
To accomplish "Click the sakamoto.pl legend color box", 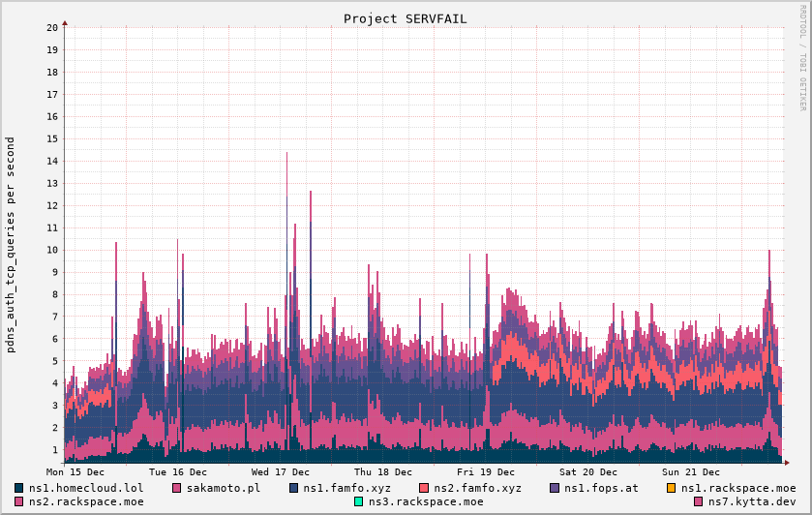I will tap(177, 488).
